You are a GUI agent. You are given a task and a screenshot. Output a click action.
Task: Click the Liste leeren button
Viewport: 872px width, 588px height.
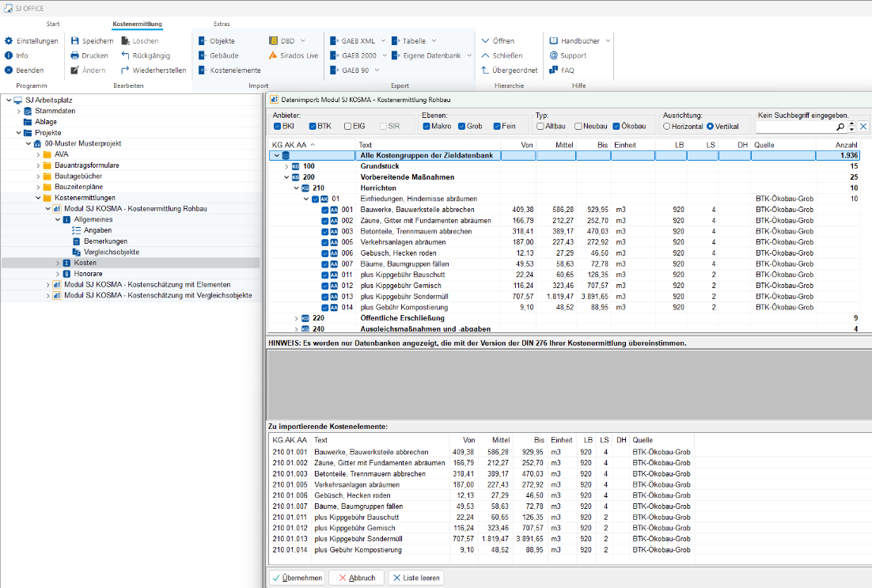(415, 578)
